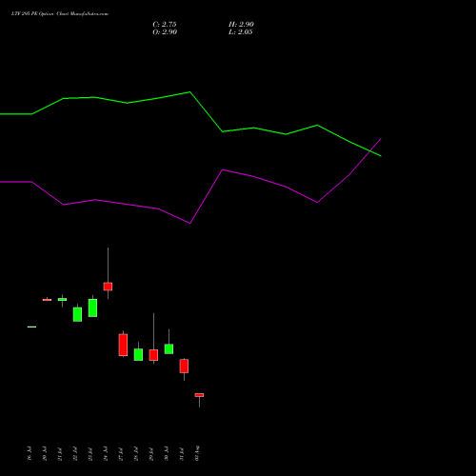Click the chart title text at top-left
This screenshot has width=476, height=476.
60,14
